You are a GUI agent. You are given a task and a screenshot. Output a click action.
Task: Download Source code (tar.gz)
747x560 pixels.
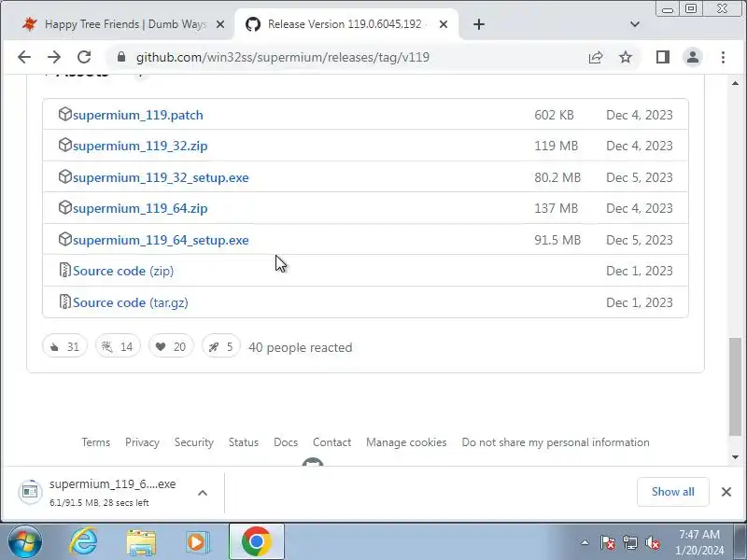[x=131, y=302]
